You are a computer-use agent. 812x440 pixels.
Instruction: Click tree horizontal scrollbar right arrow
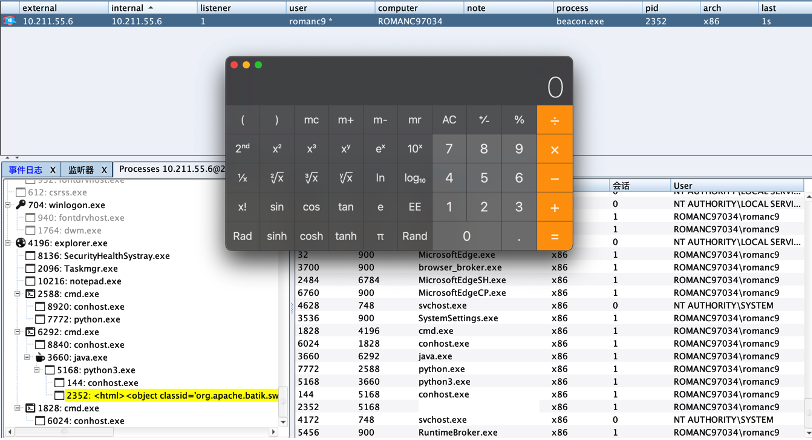pyautogui.click(x=273, y=432)
